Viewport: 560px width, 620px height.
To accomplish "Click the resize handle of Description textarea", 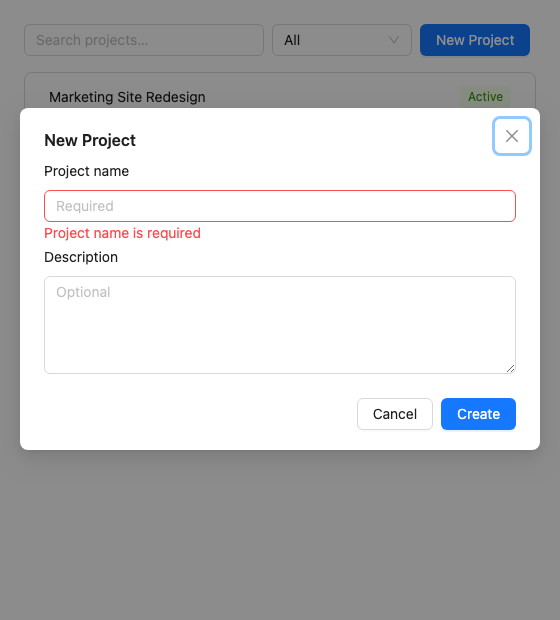I will tap(511, 369).
